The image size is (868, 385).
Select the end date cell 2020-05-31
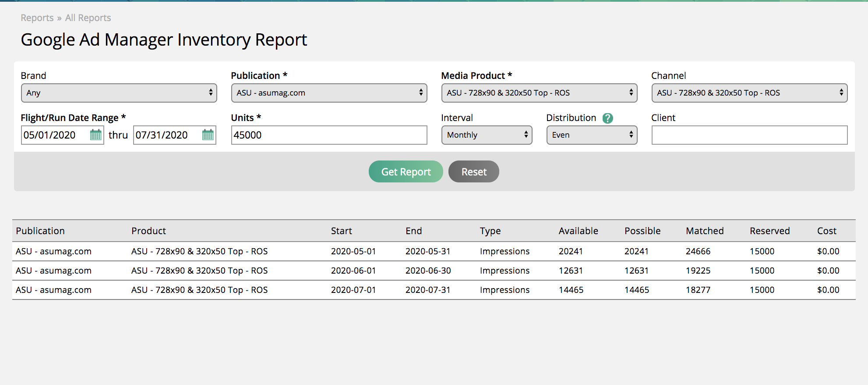pyautogui.click(x=428, y=251)
